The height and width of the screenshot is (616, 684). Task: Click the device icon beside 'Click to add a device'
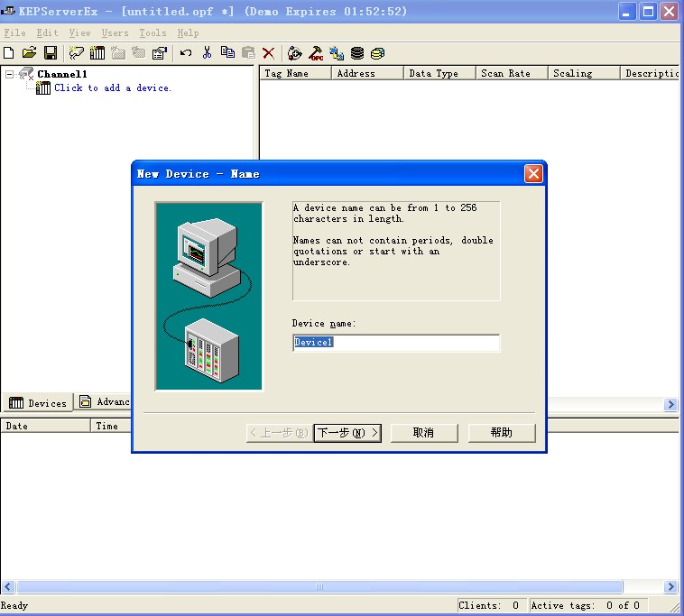(x=42, y=87)
